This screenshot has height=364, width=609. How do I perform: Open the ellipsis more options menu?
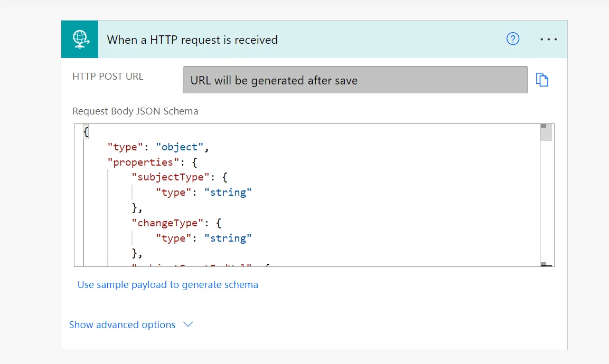(548, 39)
